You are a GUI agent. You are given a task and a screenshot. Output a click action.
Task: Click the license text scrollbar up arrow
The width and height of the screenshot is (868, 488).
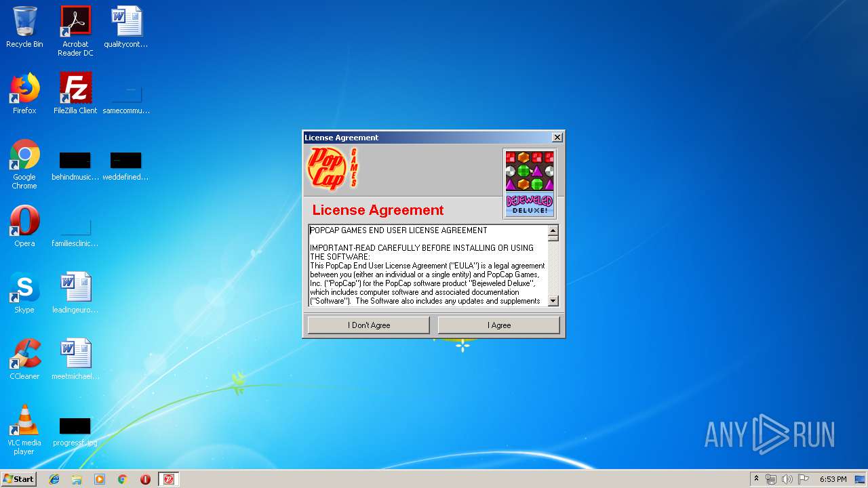(553, 230)
